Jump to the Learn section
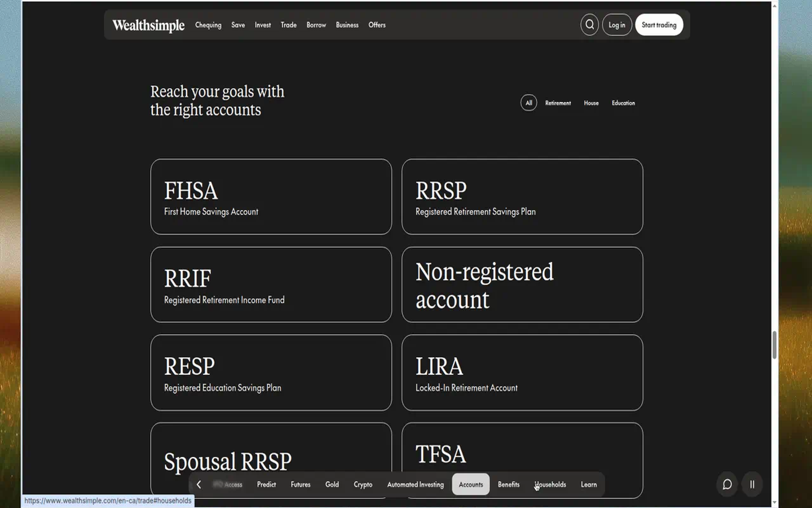This screenshot has width=812, height=508. click(x=589, y=484)
